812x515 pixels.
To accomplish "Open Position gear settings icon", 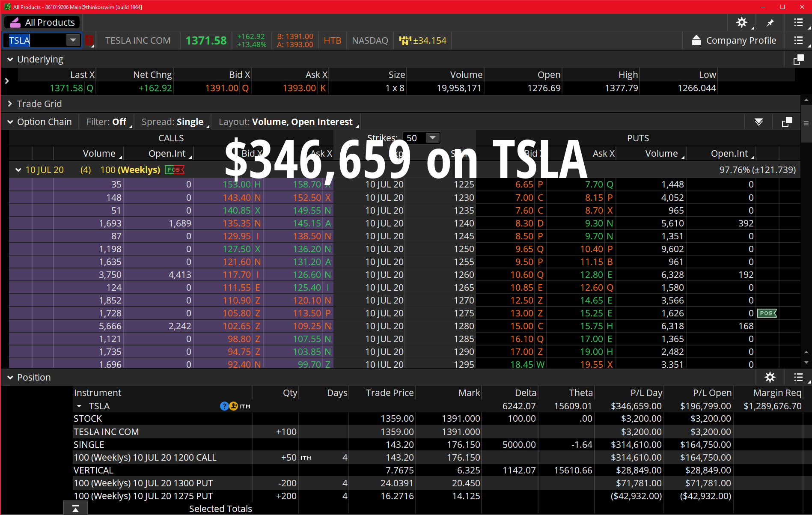I will [770, 377].
